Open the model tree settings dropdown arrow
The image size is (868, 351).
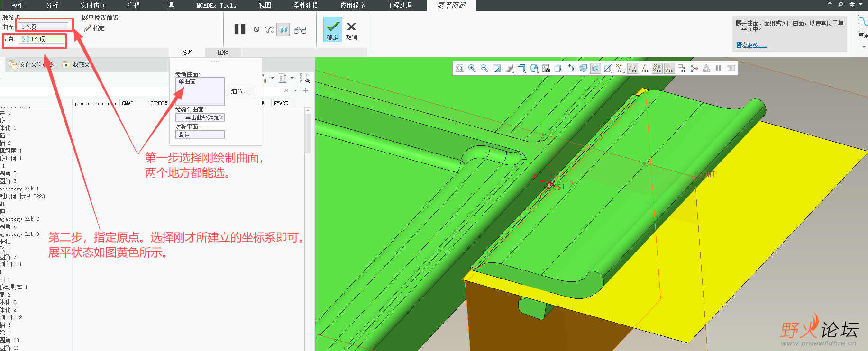(273, 78)
